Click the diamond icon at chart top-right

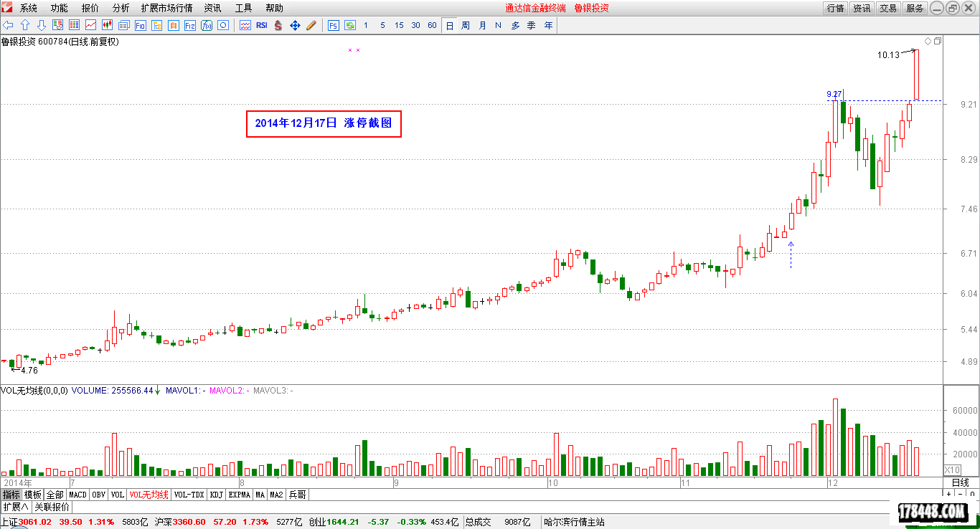[928, 42]
